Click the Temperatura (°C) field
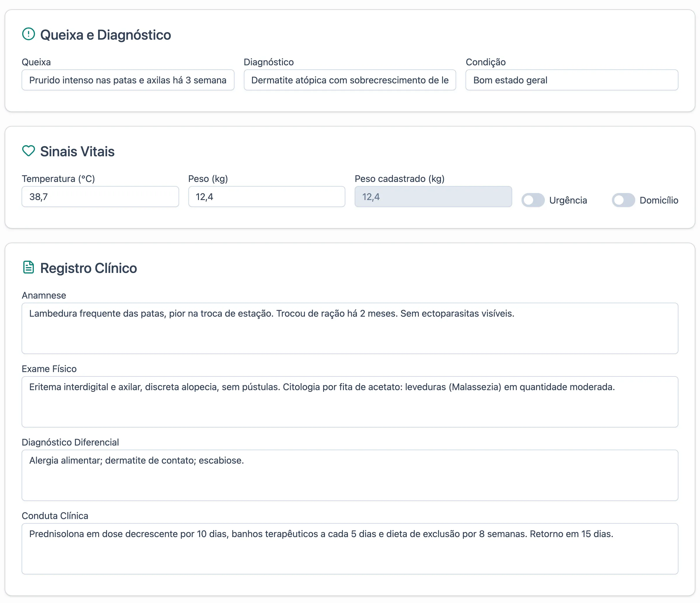700x603 pixels. click(x=100, y=197)
